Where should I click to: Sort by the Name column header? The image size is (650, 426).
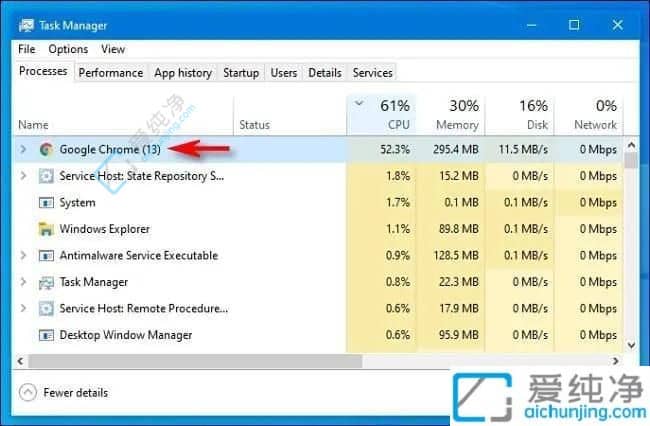click(124, 116)
